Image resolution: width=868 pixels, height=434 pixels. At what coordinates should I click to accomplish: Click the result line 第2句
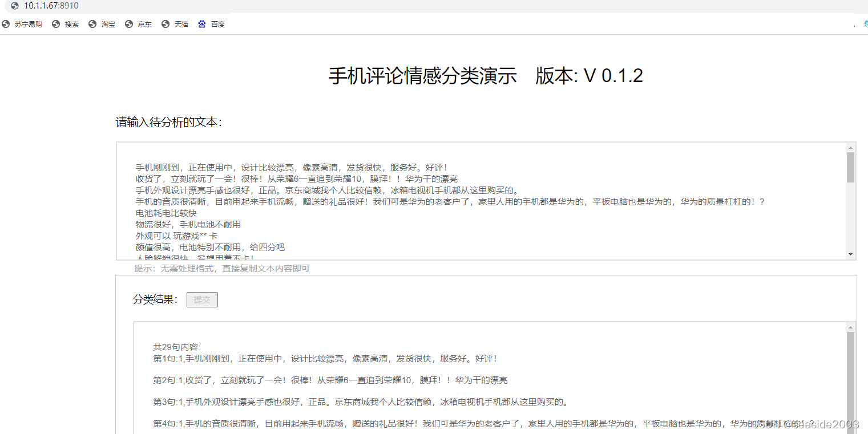330,380
